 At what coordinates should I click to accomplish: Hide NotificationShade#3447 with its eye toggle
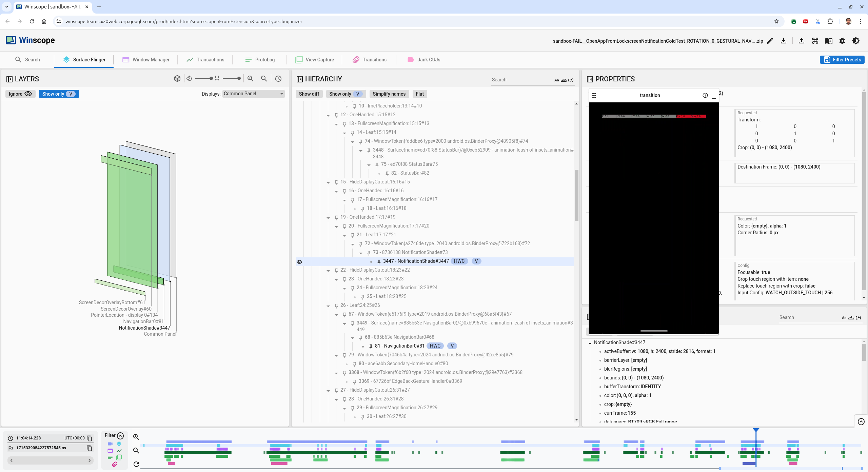click(x=299, y=261)
